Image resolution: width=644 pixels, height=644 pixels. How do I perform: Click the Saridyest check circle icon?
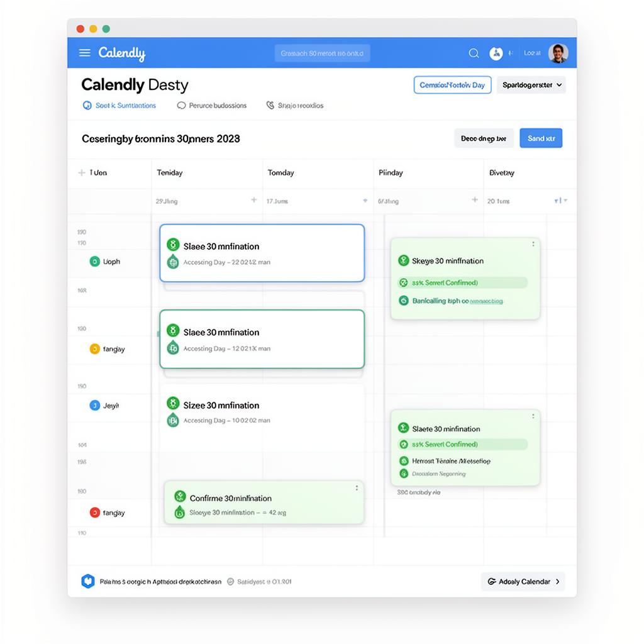pyautogui.click(x=230, y=582)
